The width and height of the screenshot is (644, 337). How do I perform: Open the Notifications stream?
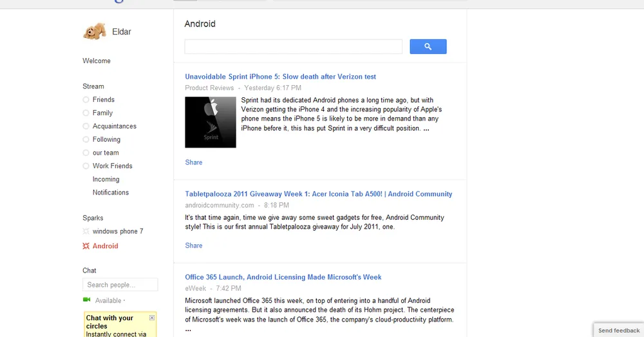click(111, 193)
